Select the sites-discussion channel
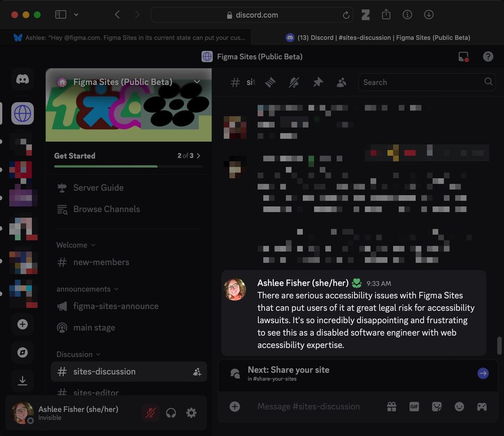 coord(129,372)
